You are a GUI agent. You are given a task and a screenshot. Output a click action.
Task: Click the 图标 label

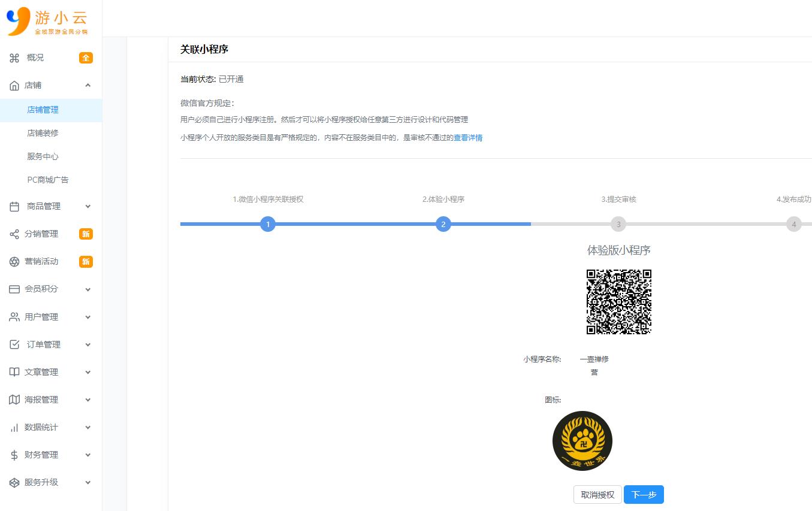pyautogui.click(x=553, y=400)
